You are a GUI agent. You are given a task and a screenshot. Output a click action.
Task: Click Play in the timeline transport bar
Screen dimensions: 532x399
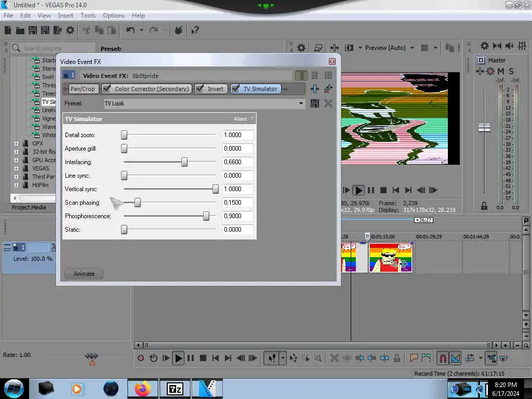(x=178, y=358)
